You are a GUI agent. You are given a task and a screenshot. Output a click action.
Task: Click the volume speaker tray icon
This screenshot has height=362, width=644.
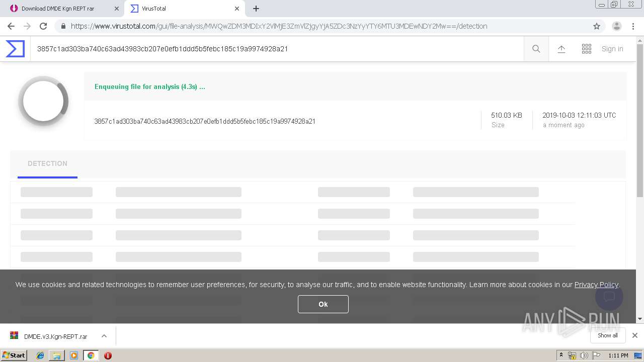[584, 355]
